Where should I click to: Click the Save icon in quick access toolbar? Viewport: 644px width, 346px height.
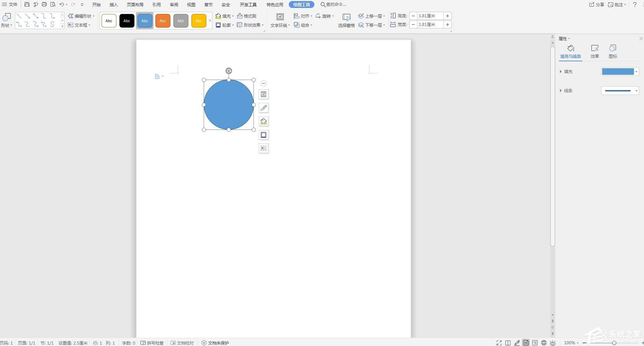tap(27, 5)
